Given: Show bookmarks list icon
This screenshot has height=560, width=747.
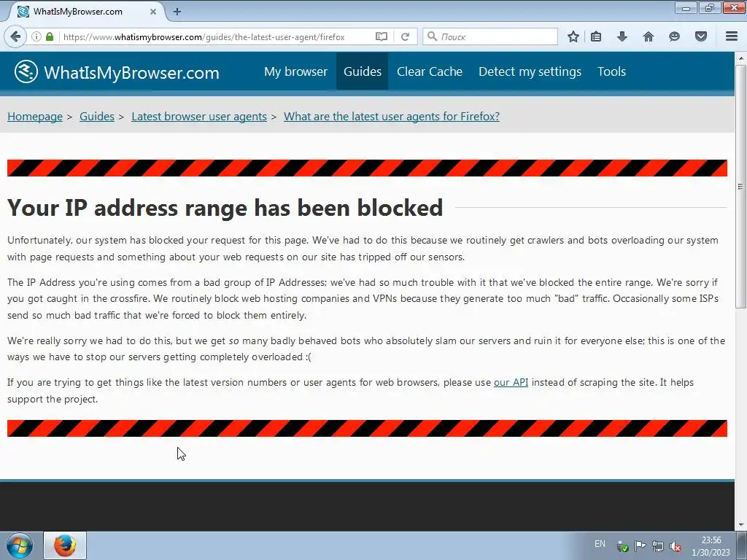Looking at the screenshot, I should [596, 36].
